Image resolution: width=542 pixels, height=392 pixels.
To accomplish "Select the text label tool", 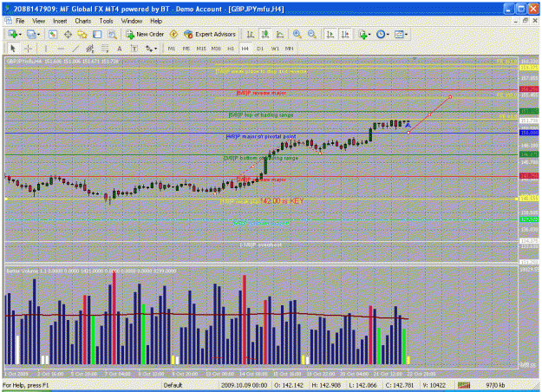I will (134, 49).
